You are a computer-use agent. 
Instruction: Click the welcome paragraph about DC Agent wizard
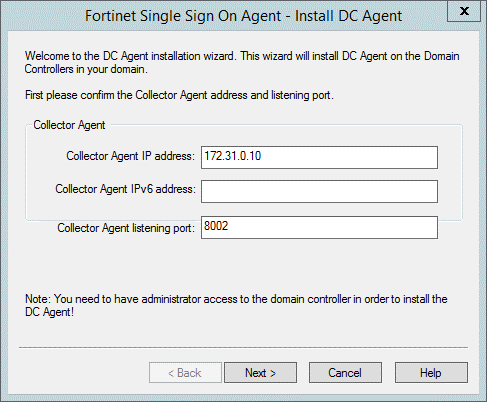(242, 62)
